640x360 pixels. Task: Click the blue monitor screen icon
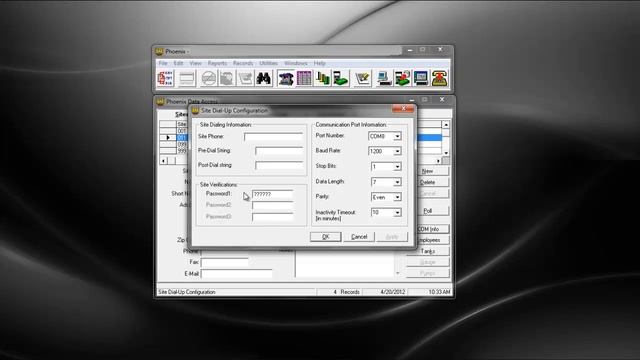(x=420, y=78)
